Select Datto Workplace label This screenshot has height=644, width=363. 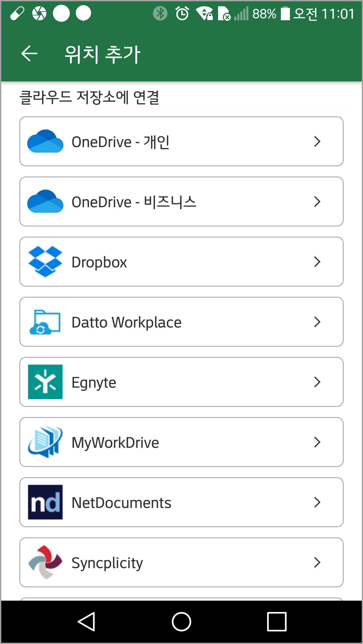[x=127, y=323]
